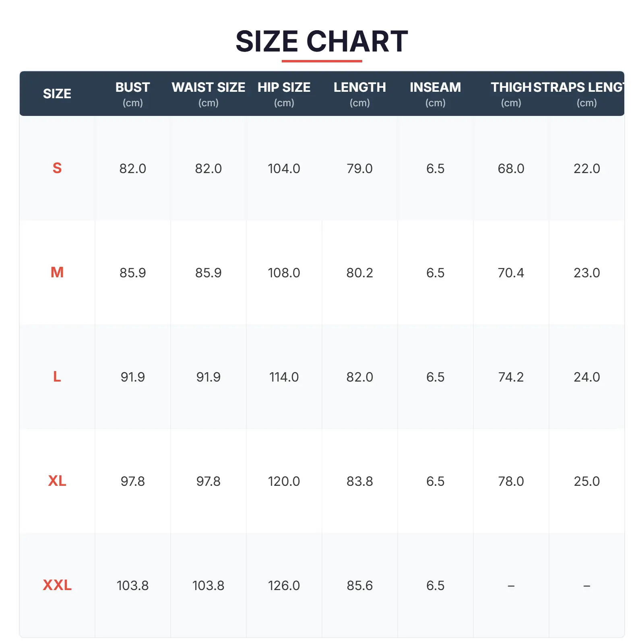
Task: Click waist value 103.8 in XXL row
Action: tap(208, 585)
